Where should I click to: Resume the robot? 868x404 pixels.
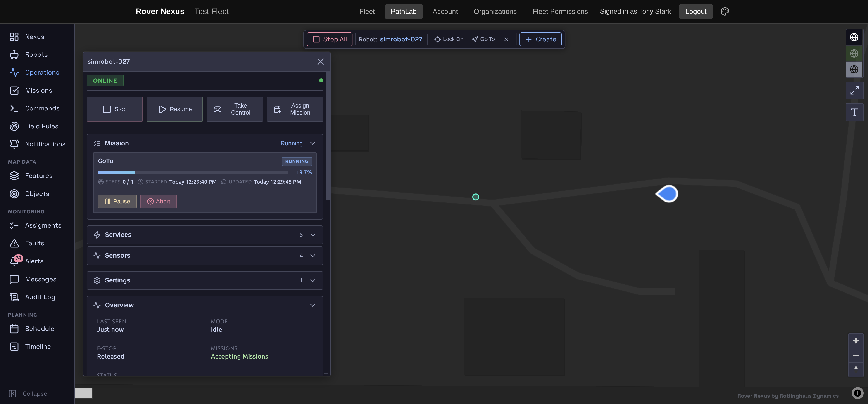point(175,109)
